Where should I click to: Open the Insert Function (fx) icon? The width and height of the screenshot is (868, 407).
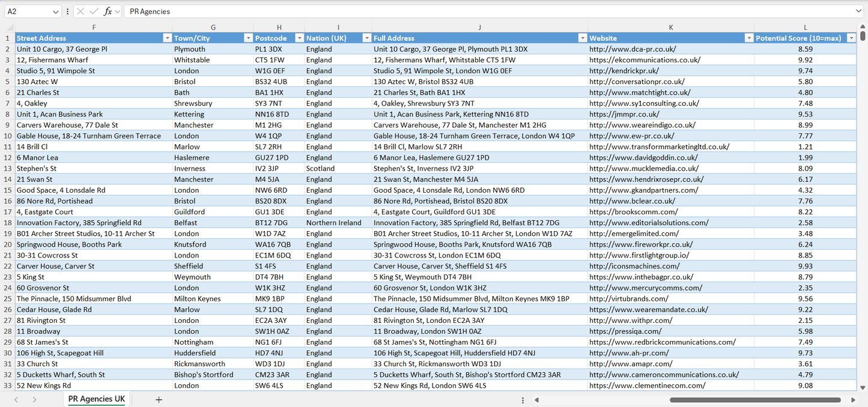point(108,11)
